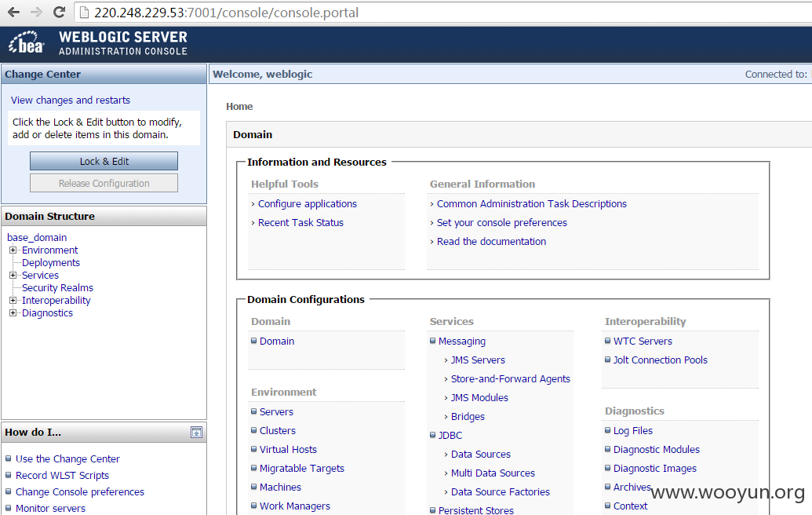812x515 pixels.
Task: Expand the Environment tree node
Action: [13, 250]
